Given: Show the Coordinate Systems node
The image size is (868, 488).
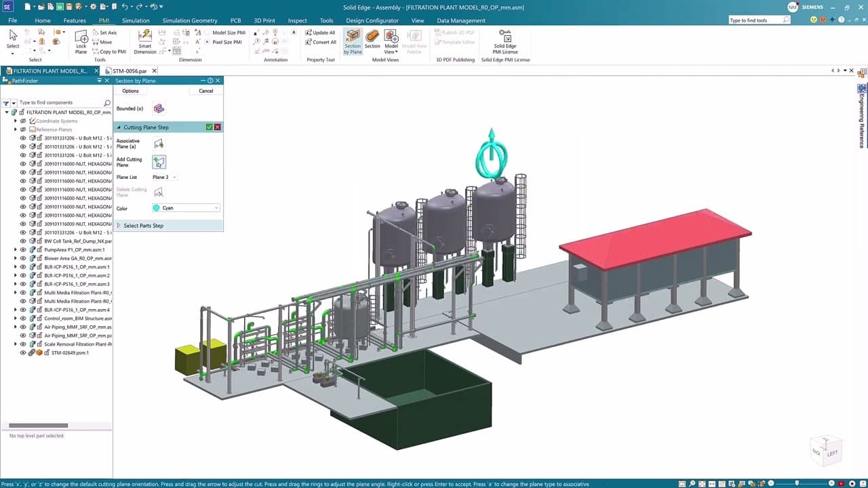Looking at the screenshot, I should click(23, 121).
